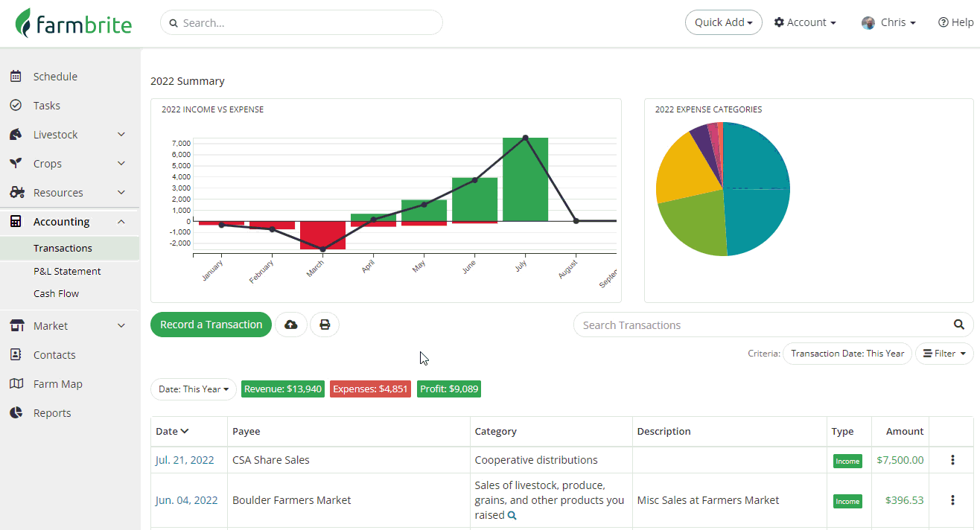Click the print transactions icon
The width and height of the screenshot is (980, 530).
[325, 325]
